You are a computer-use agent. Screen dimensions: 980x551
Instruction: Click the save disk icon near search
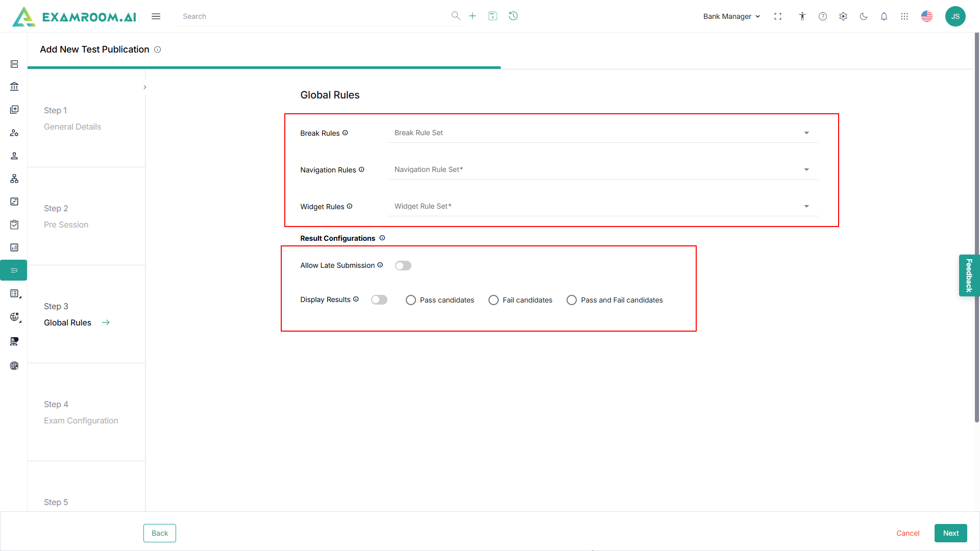pos(493,16)
